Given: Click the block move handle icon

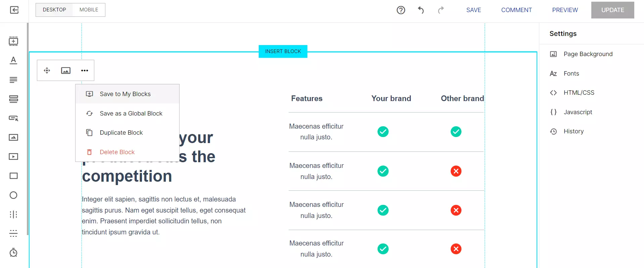Looking at the screenshot, I should (x=47, y=71).
